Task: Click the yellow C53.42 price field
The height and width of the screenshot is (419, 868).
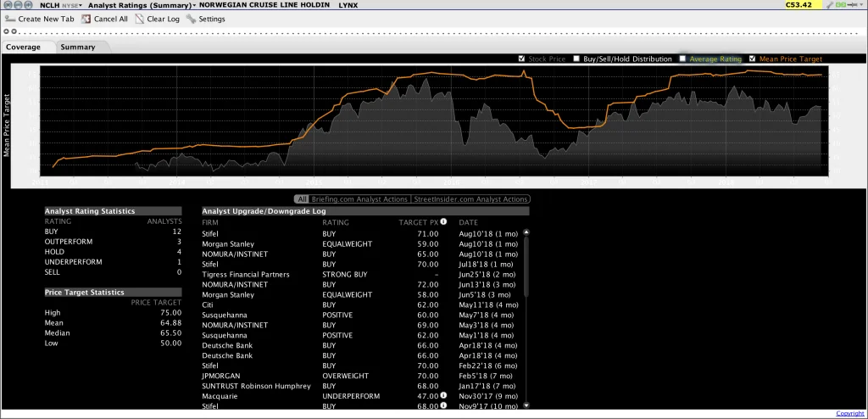Action: pyautogui.click(x=804, y=5)
